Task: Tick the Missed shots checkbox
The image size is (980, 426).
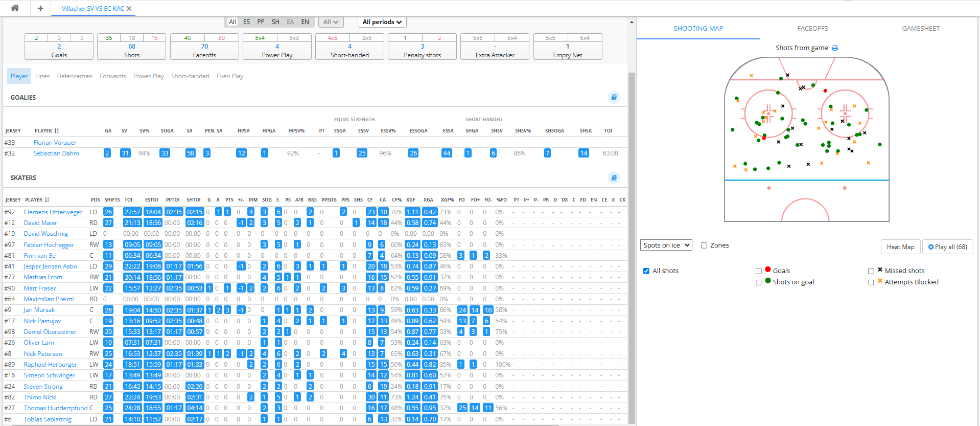Action: (x=871, y=271)
